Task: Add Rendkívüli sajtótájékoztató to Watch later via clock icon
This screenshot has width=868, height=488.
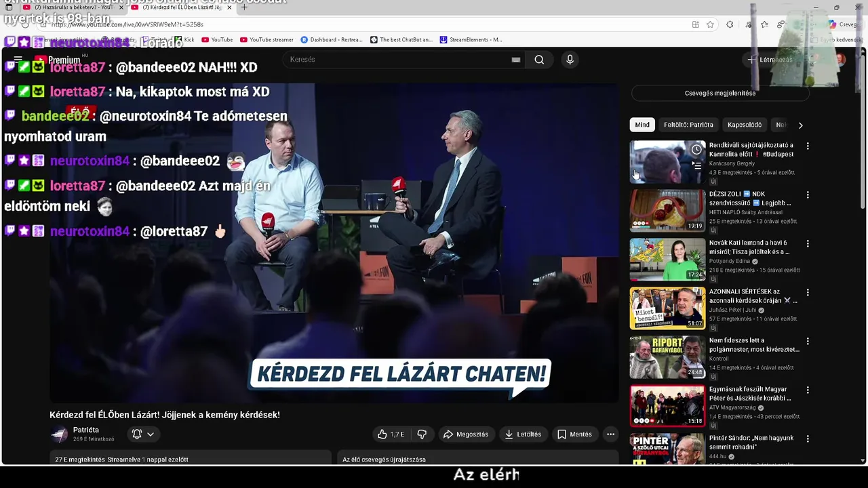Action: click(696, 149)
